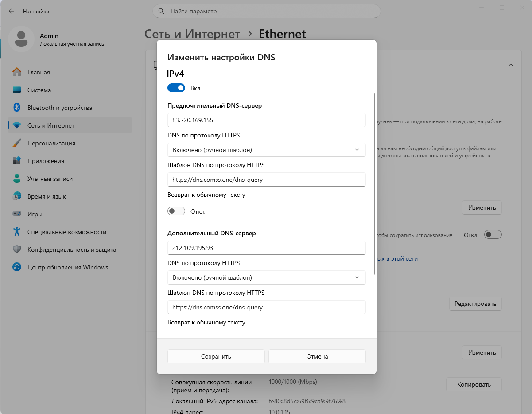Click the Игры gamepad icon
Viewport: 532px width, 414px height.
(x=17, y=214)
